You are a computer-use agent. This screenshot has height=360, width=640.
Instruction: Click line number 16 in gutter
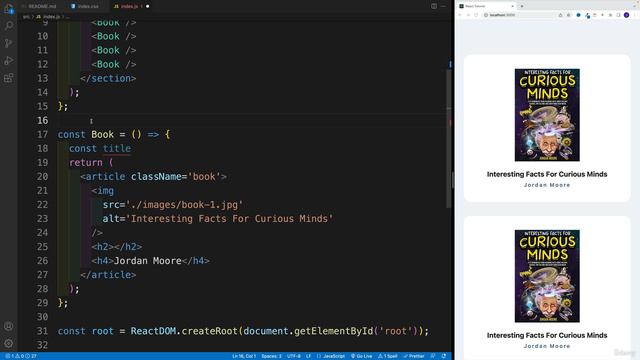click(x=42, y=120)
